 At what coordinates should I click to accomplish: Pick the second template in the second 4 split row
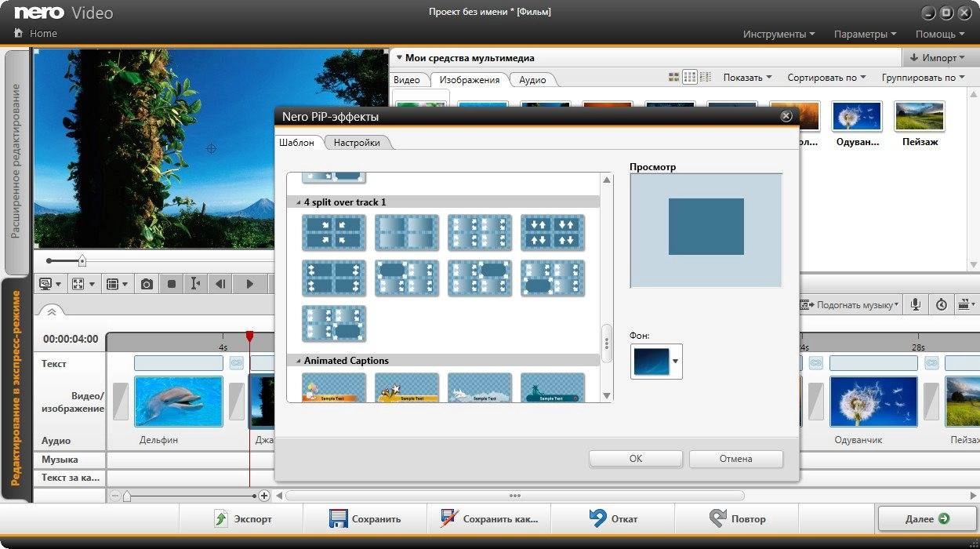click(x=407, y=278)
